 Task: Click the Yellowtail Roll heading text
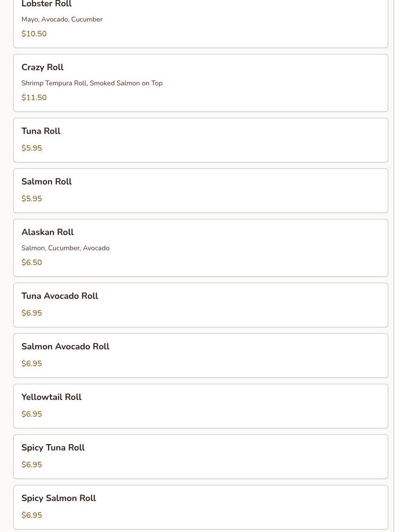click(51, 397)
